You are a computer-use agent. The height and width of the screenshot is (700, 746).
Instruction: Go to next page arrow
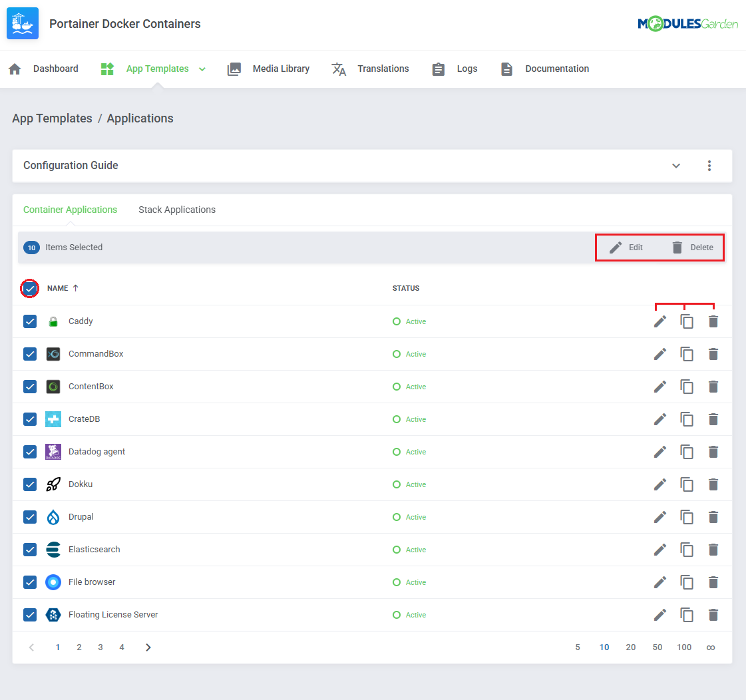(x=148, y=647)
